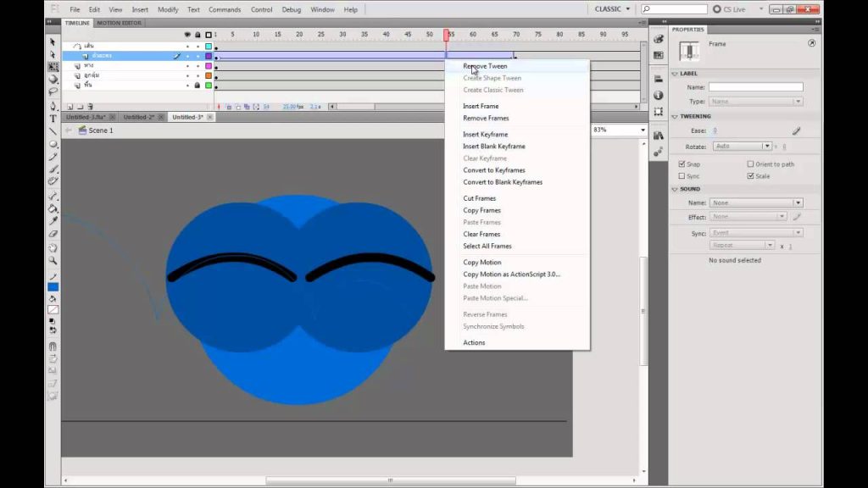Open the Transform panel icon
Viewport: 868px width, 488px height.
pyautogui.click(x=658, y=112)
